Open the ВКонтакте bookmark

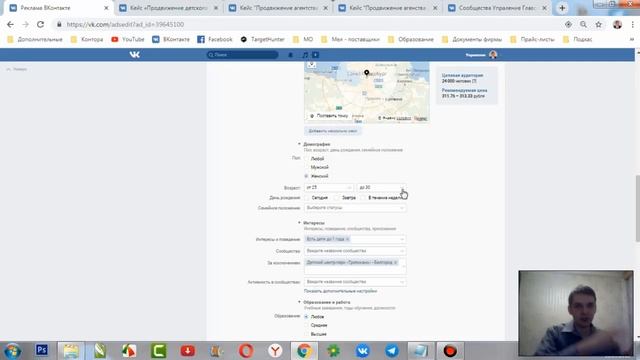[x=171, y=39]
